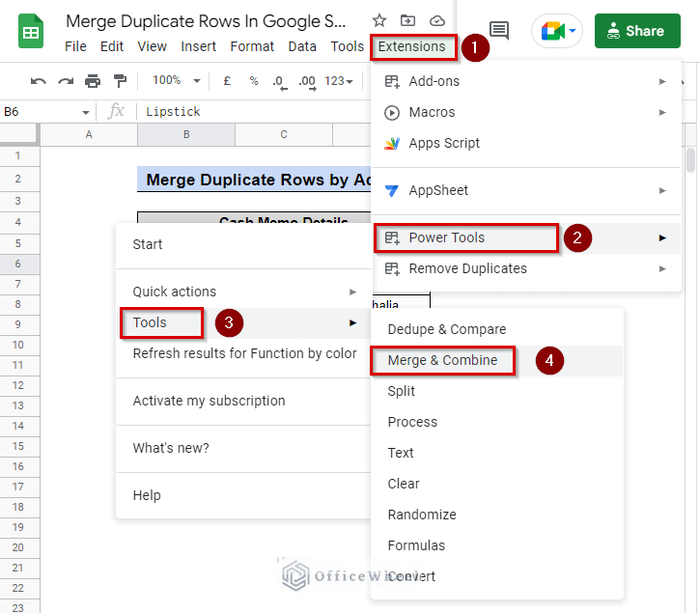Choose Formulas from tools list

point(496,545)
